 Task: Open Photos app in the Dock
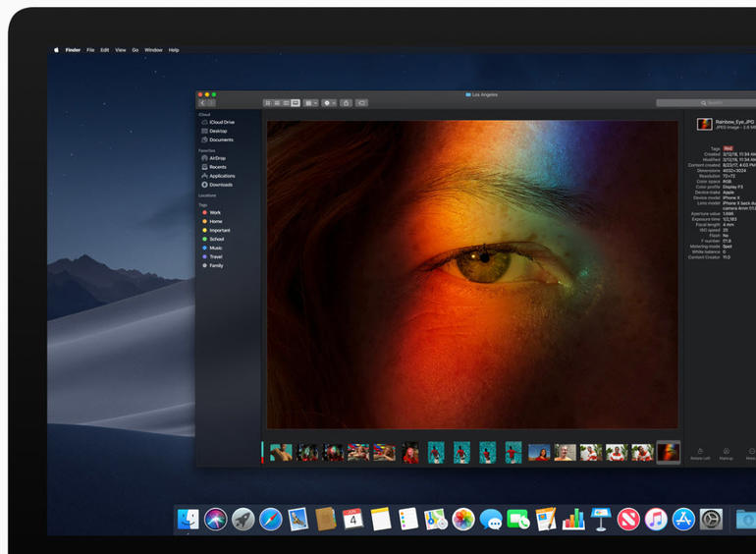pyautogui.click(x=463, y=520)
